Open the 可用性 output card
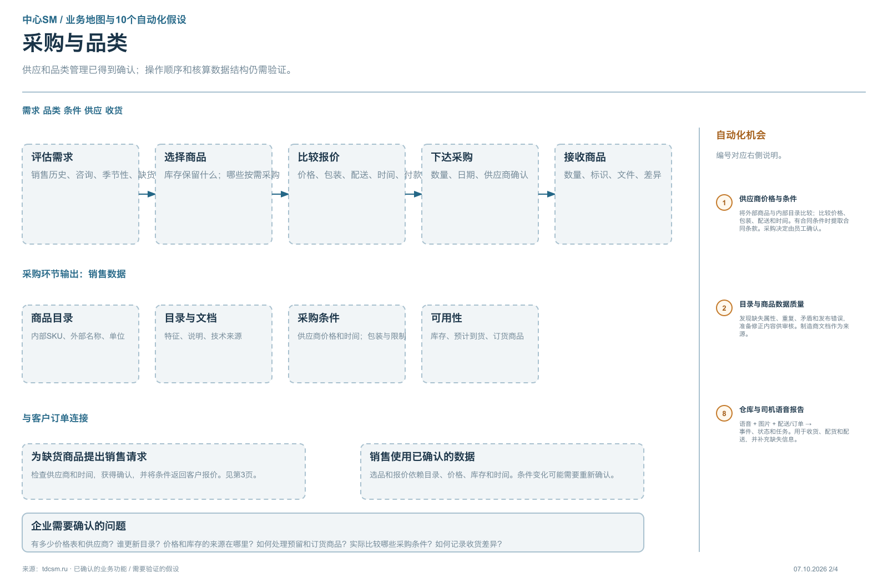Screen dimensions: 888x588 [480, 344]
